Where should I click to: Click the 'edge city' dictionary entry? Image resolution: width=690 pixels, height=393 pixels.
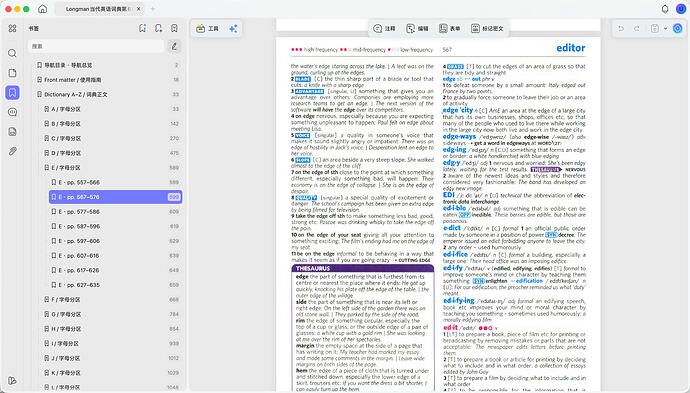coord(458,110)
